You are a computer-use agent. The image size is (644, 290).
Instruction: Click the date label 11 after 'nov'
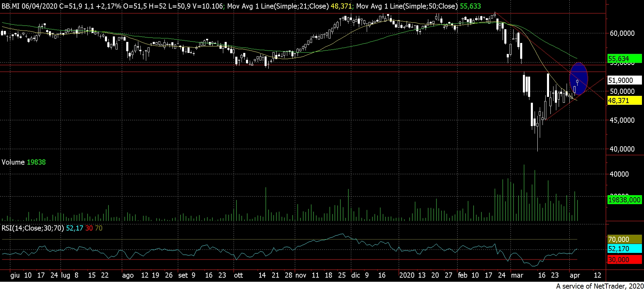click(315, 275)
